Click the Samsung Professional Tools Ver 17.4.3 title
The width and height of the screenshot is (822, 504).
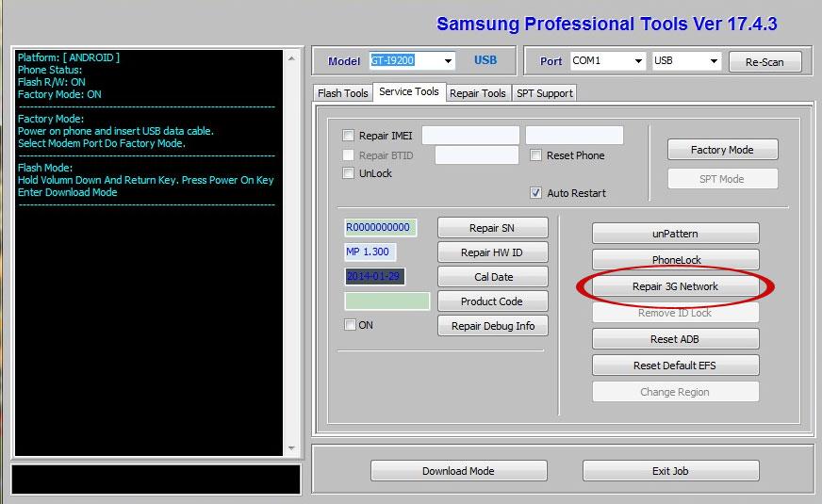click(x=606, y=24)
